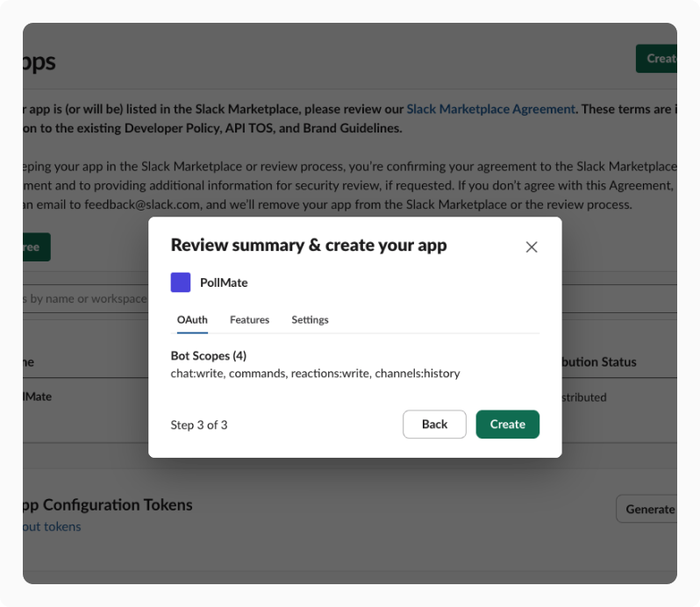The height and width of the screenshot is (607, 700).
Task: Click the App Configuration Tokens heading
Action: click(x=108, y=504)
